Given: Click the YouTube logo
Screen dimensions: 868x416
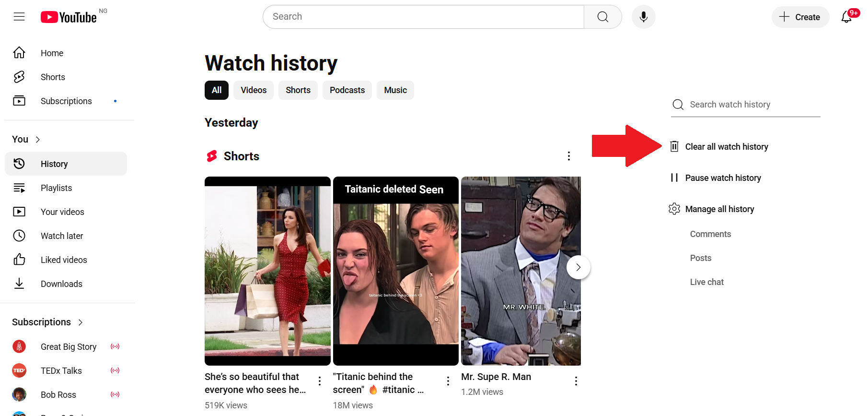Looking at the screenshot, I should click(69, 17).
